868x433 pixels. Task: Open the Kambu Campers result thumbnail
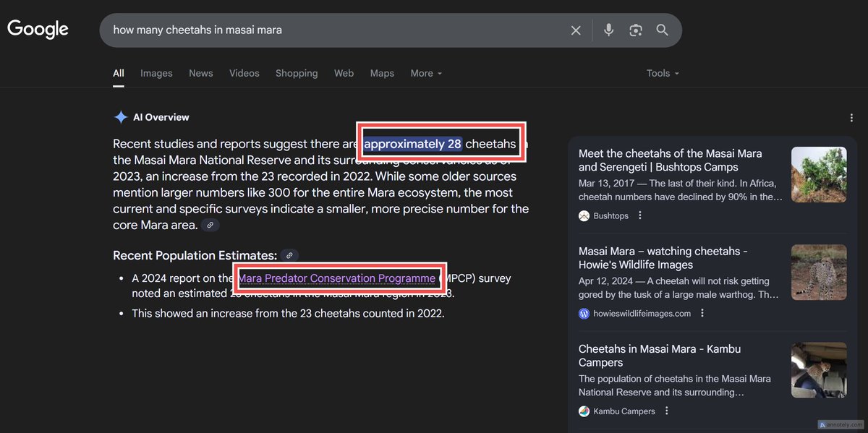tap(819, 370)
